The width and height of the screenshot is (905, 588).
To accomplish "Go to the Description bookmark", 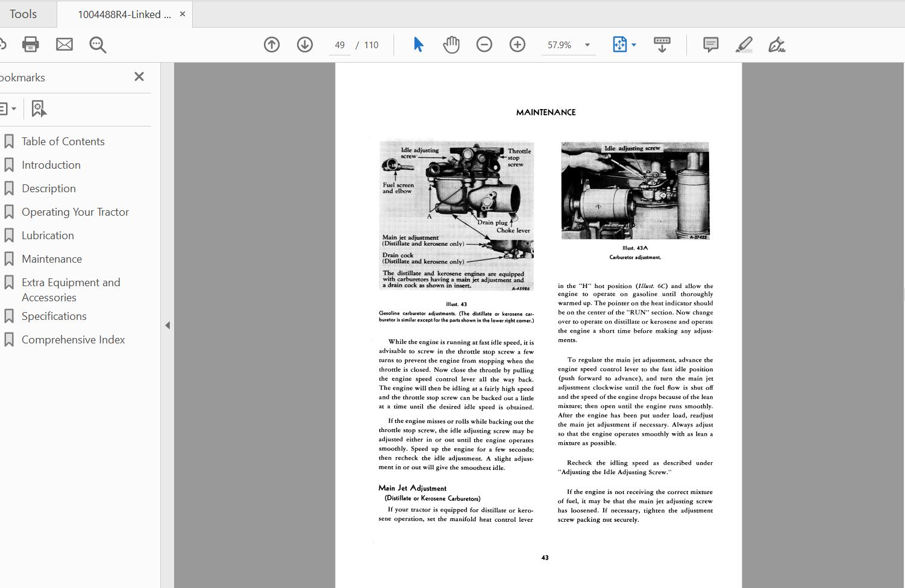I will click(x=49, y=189).
